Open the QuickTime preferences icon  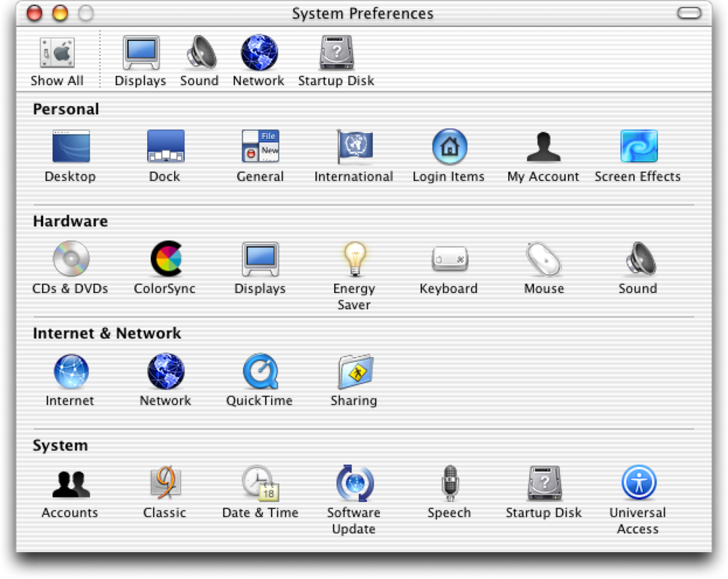[x=261, y=371]
